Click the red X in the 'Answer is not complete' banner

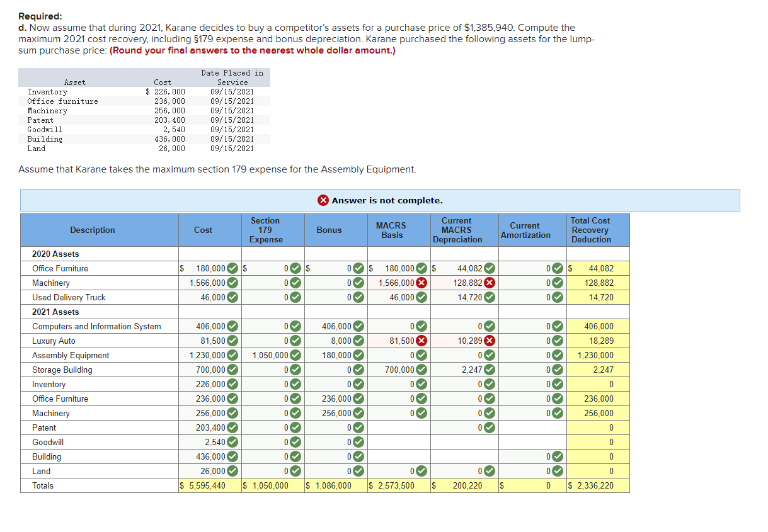(323, 200)
